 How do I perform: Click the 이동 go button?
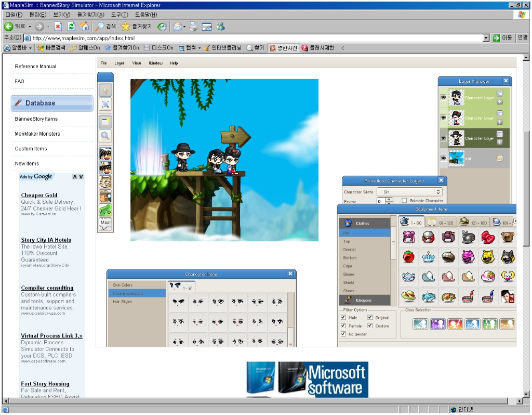click(x=502, y=38)
